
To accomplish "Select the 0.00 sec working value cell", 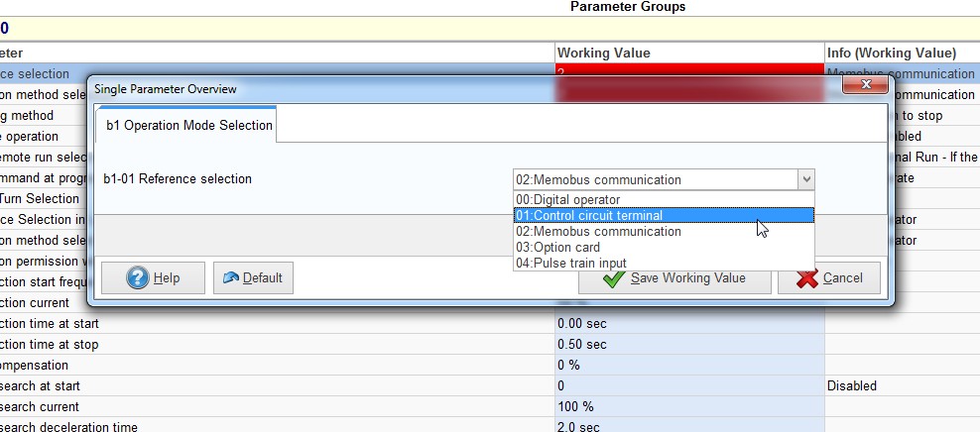I will click(x=689, y=324).
